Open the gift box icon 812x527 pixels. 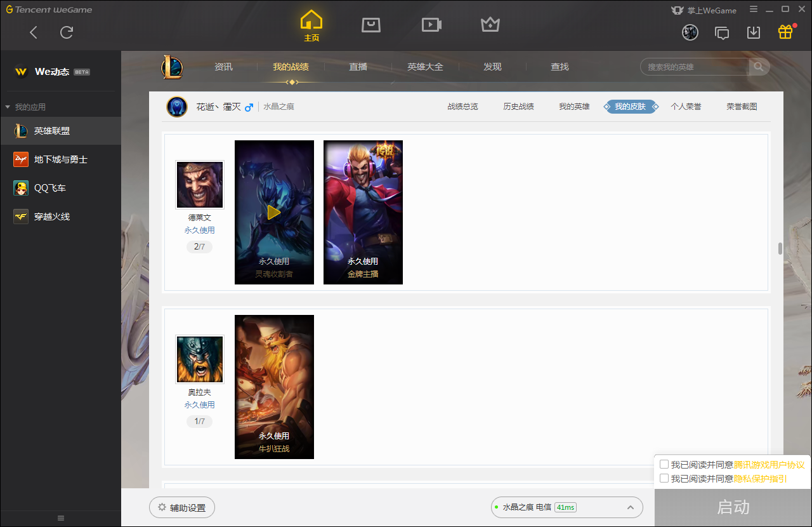785,32
